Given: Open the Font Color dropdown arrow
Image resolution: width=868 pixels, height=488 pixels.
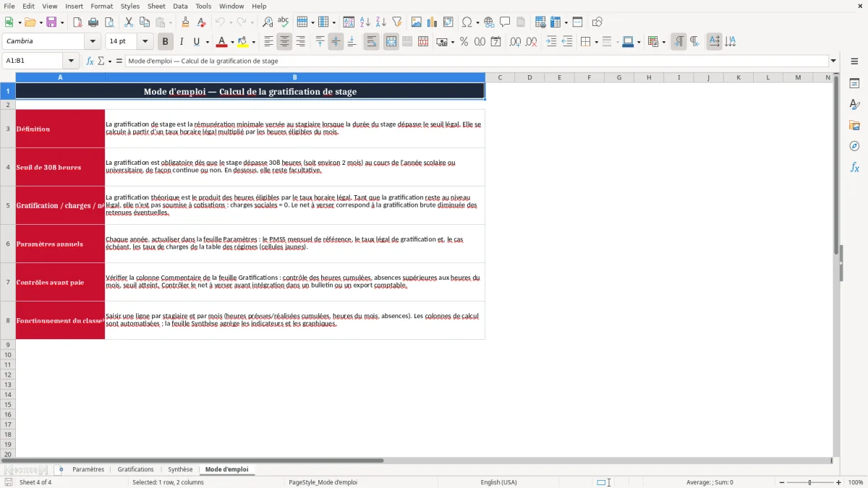Looking at the screenshot, I should pos(231,42).
